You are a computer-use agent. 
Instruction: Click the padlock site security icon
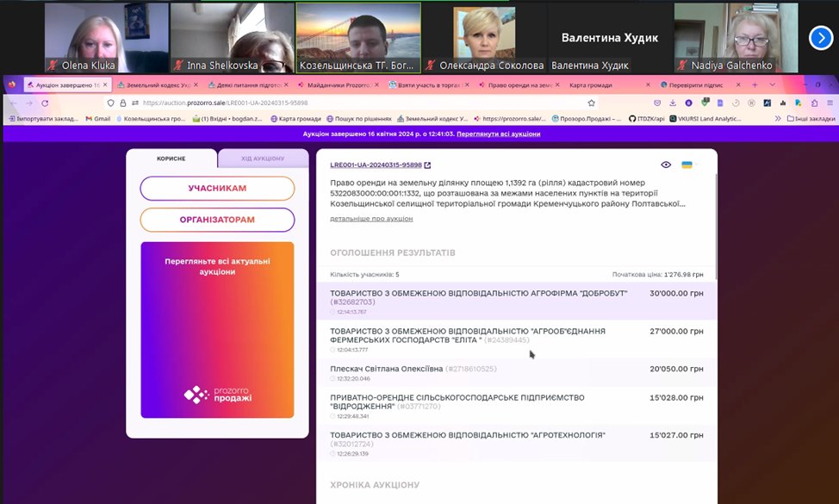pos(122,103)
